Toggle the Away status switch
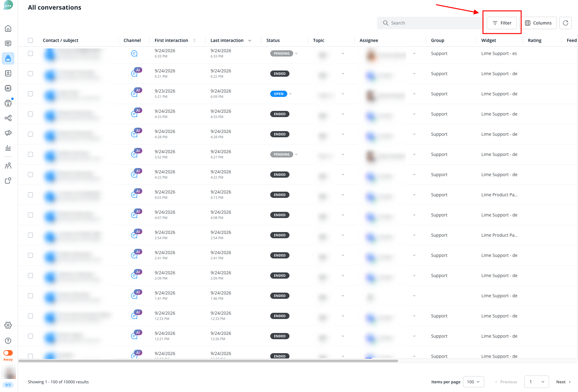Screen dimensions: 578x392 click(x=8, y=353)
